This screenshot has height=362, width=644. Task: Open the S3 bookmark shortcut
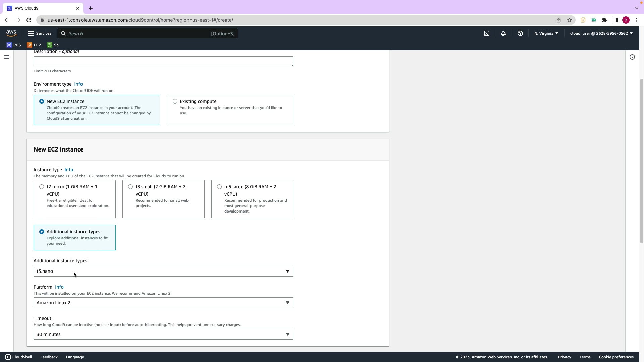[x=53, y=45]
